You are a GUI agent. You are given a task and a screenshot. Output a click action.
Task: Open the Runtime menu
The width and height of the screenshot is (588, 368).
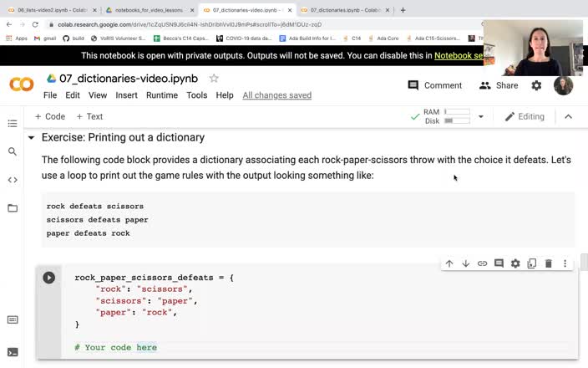click(162, 95)
